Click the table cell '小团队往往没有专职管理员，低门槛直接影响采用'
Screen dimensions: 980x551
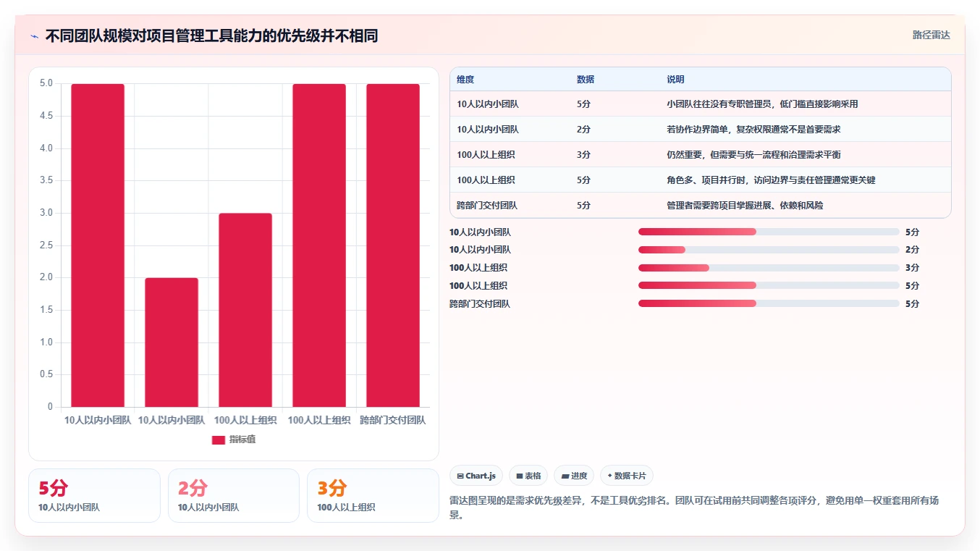pos(762,104)
